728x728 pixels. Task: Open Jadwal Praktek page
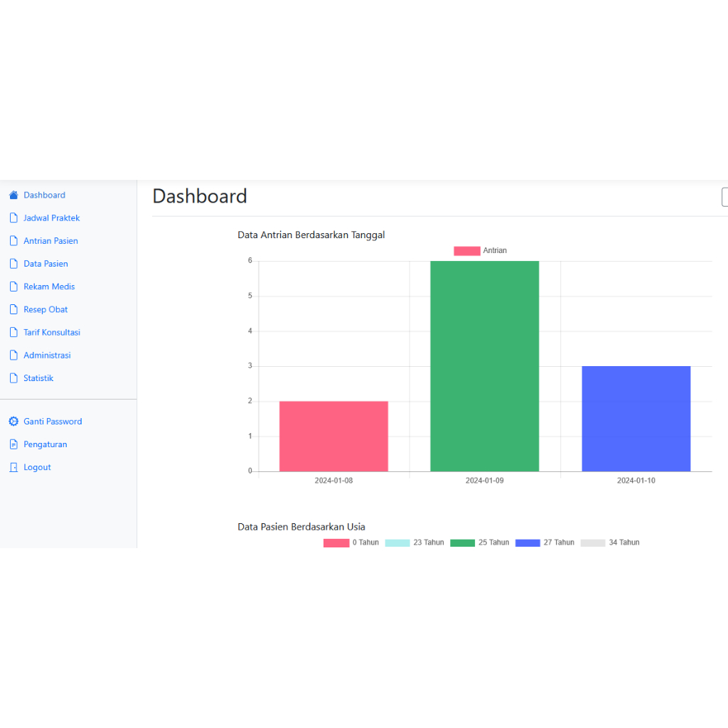click(x=51, y=218)
